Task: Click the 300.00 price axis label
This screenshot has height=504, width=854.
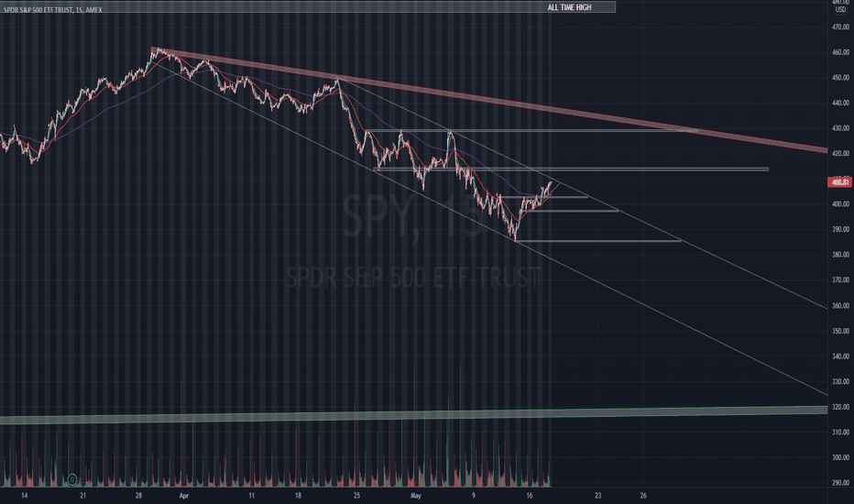Action: pos(841,457)
